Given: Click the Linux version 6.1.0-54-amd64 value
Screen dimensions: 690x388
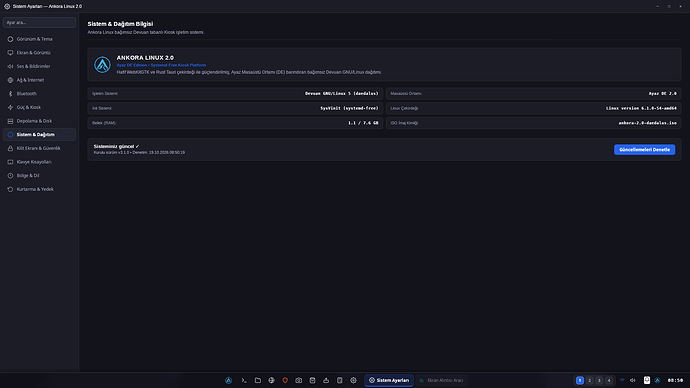Looking at the screenshot, I should point(641,108).
